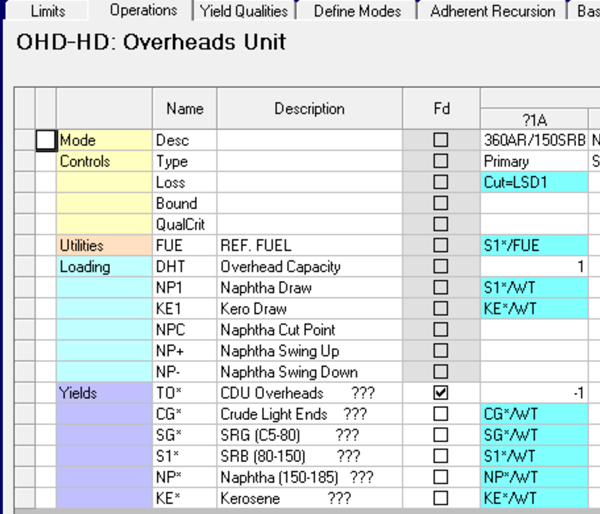This screenshot has height=514, width=600.
Task: Click the Name column header
Action: click(184, 109)
